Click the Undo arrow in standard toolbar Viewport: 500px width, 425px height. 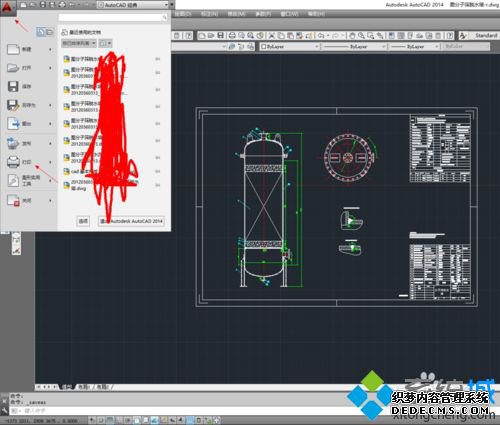[x=321, y=36]
